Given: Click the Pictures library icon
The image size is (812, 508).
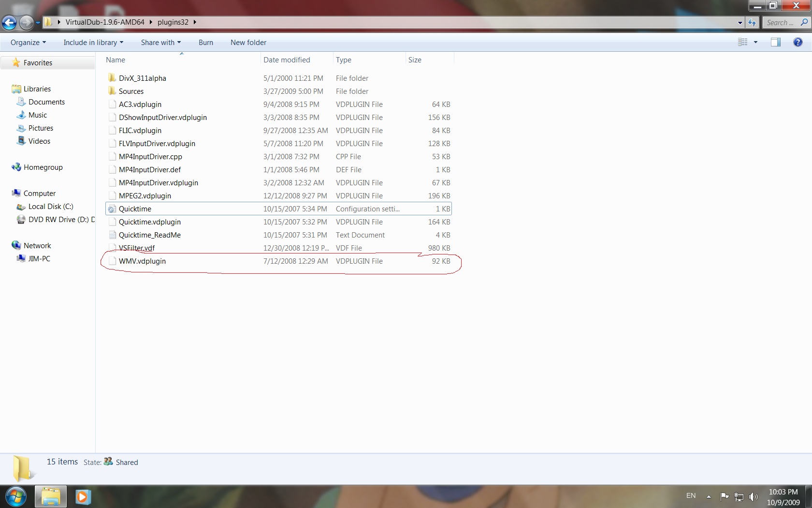Looking at the screenshot, I should click(x=21, y=128).
